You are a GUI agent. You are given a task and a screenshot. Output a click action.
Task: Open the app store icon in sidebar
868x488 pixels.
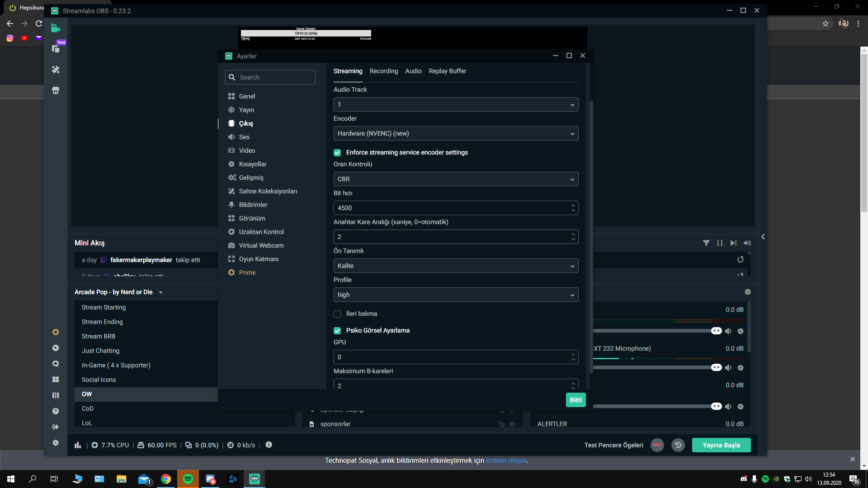(56, 90)
